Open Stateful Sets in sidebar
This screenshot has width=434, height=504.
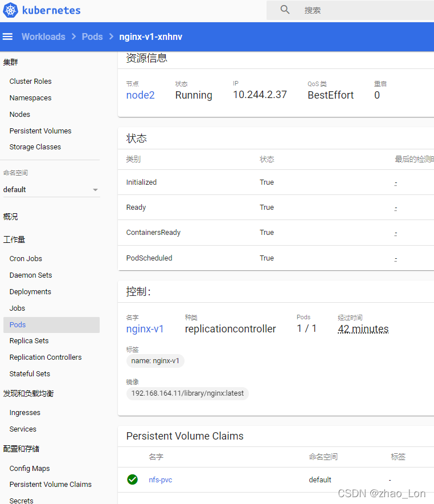click(30, 374)
